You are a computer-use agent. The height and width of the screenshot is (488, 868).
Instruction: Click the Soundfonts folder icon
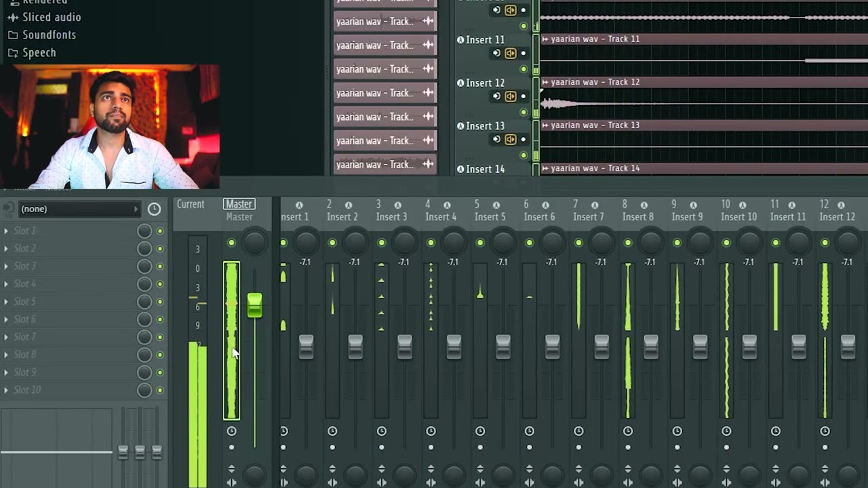pos(13,35)
